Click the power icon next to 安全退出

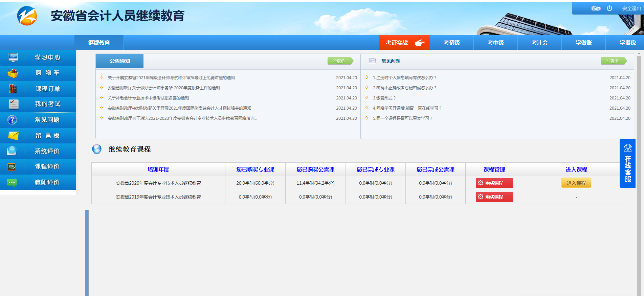tap(609, 8)
